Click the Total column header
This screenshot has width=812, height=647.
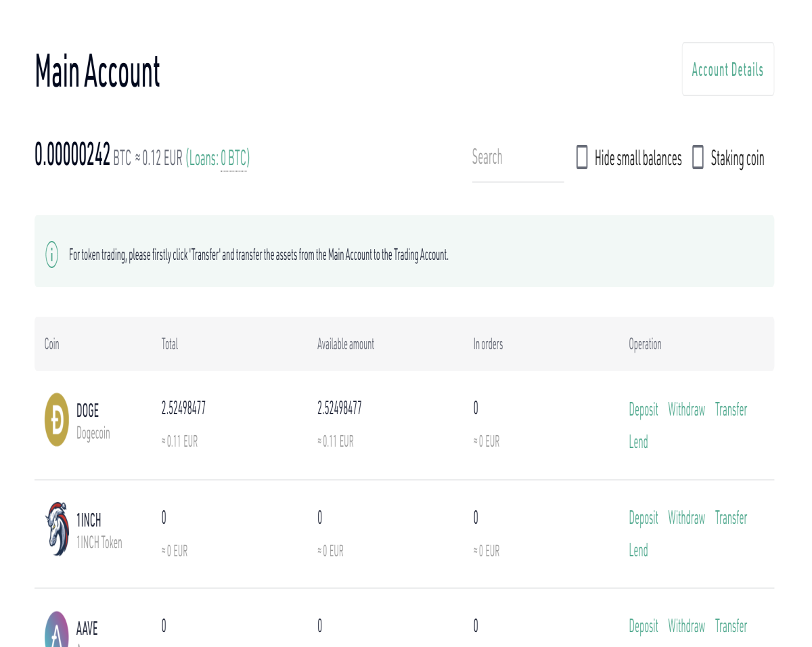(x=169, y=344)
